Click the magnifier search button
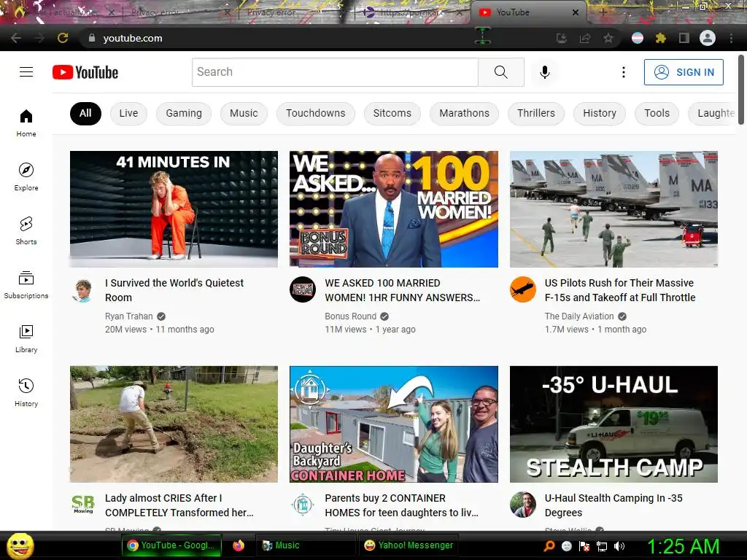The width and height of the screenshot is (747, 560). [x=500, y=72]
